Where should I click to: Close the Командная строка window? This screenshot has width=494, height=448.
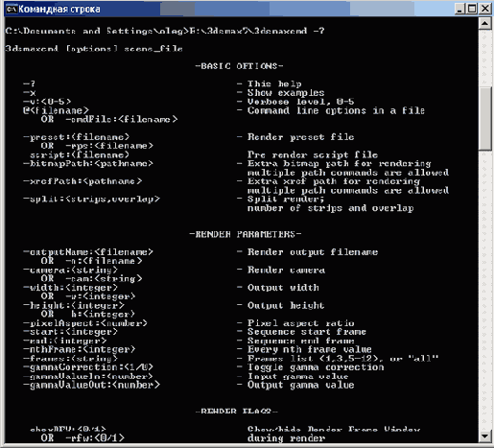pos(485,9)
